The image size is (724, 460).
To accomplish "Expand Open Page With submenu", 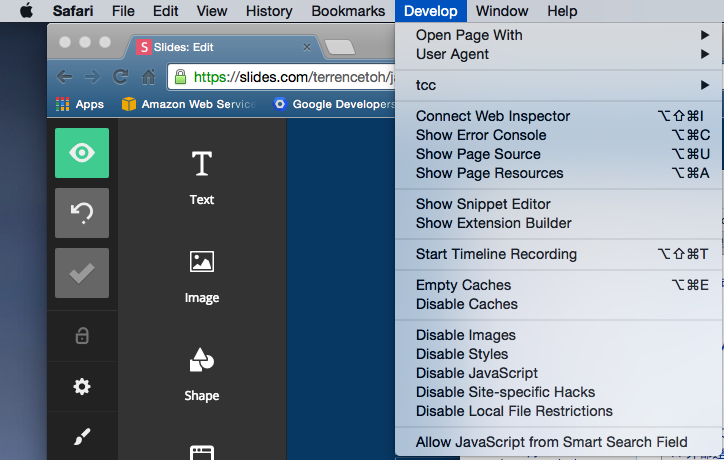I will [x=559, y=35].
